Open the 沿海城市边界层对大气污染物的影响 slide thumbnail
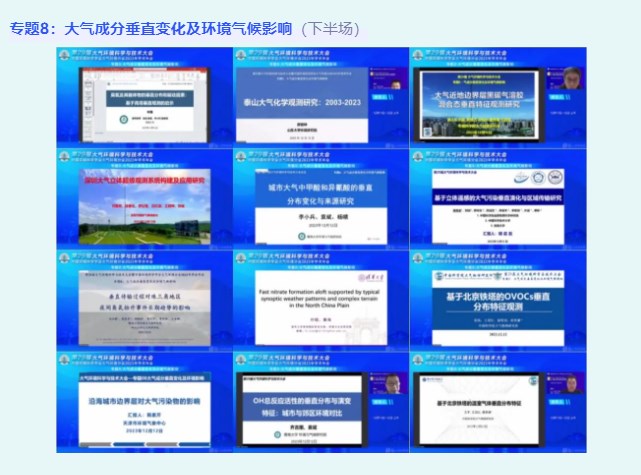 click(143, 400)
